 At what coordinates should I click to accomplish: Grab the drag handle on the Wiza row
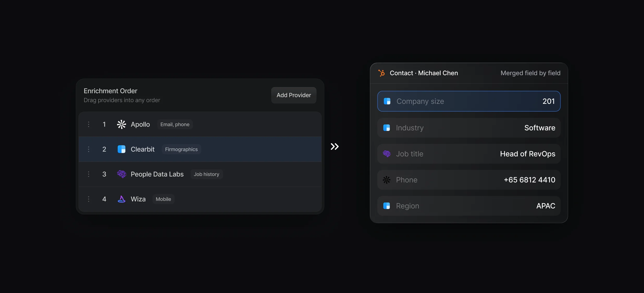tap(89, 199)
